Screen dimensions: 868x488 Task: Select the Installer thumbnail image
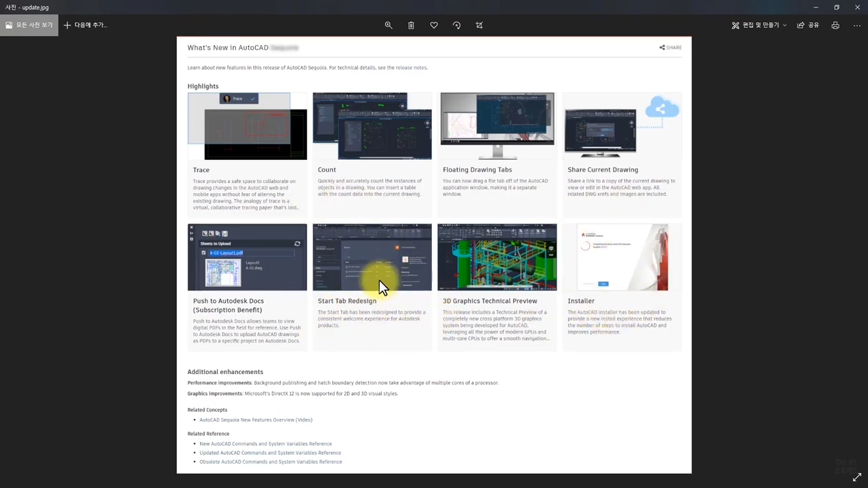622,257
